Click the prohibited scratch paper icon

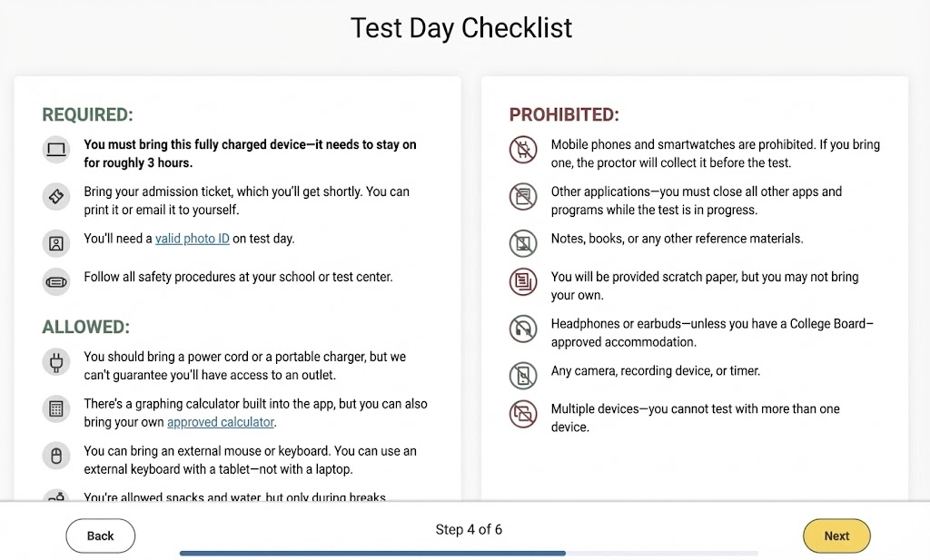click(x=523, y=281)
